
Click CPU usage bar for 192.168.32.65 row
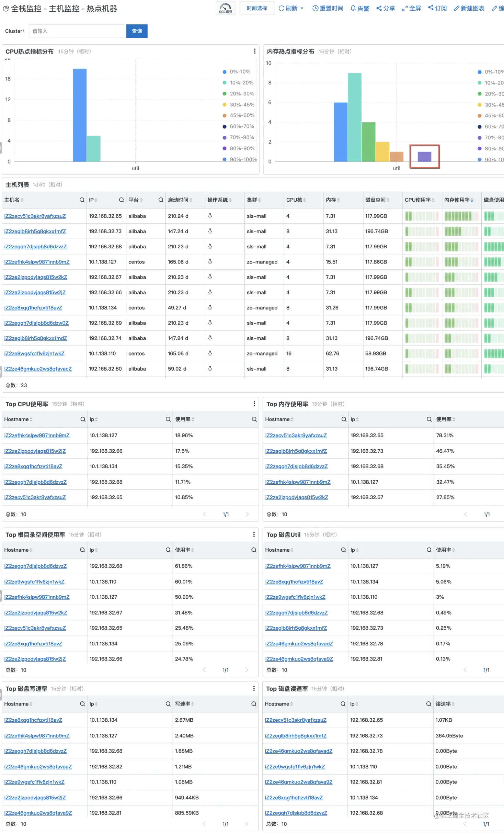point(422,216)
